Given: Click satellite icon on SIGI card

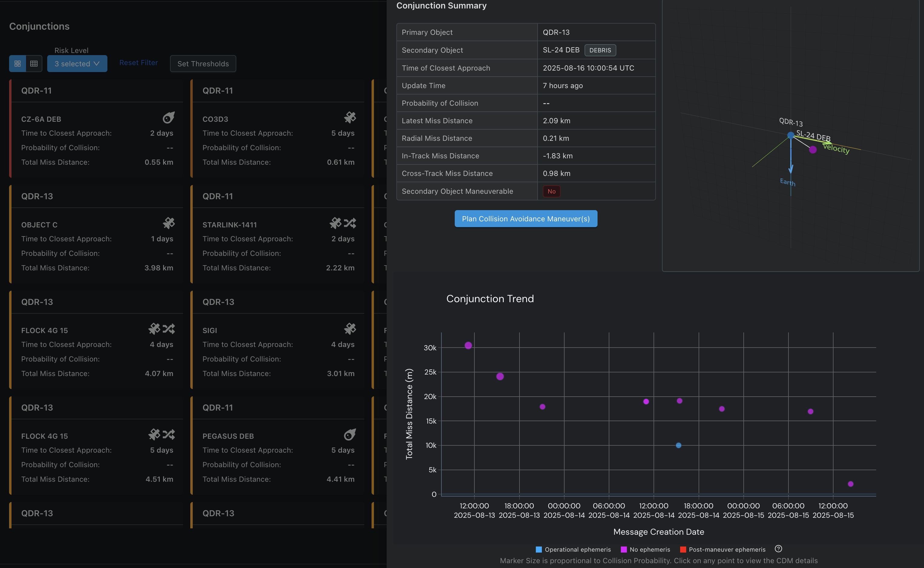Looking at the screenshot, I should tap(350, 329).
